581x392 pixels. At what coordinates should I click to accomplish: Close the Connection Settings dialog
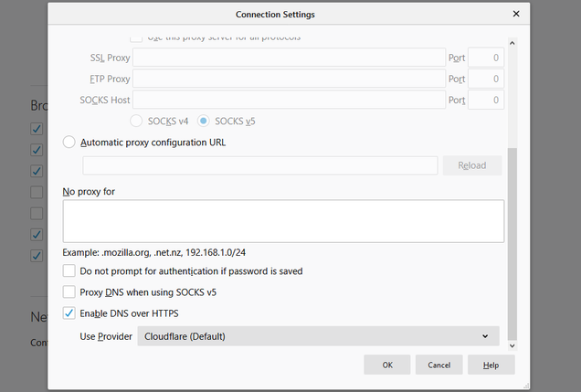click(x=516, y=14)
